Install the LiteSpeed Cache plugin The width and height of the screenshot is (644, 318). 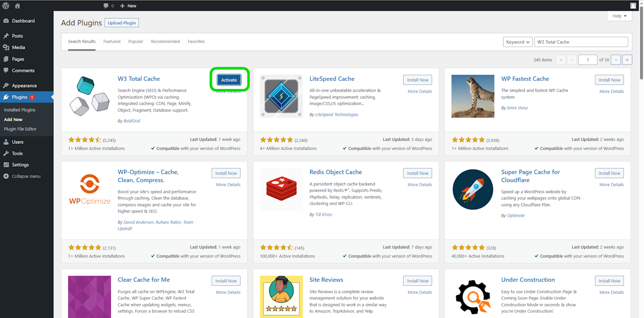point(418,80)
